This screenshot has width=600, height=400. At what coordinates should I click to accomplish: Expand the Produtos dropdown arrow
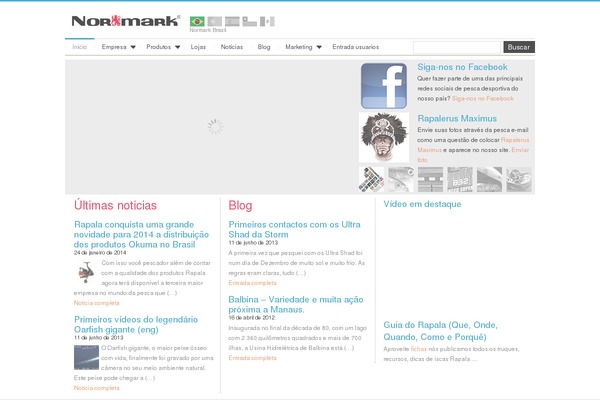178,47
